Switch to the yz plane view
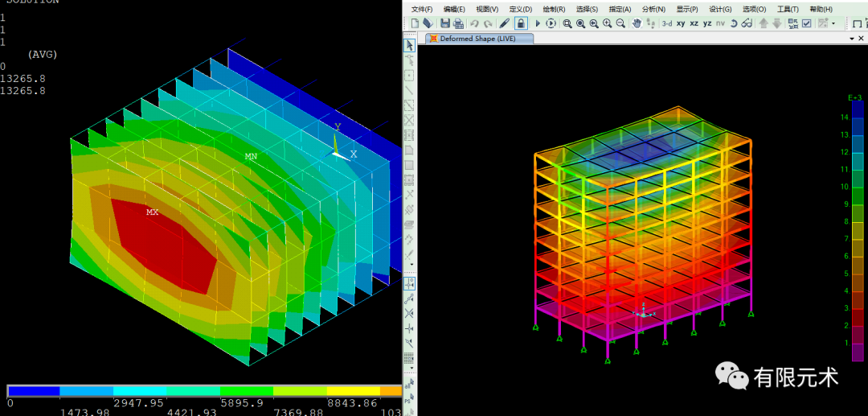Viewport: 868px width, 416px height. pyautogui.click(x=707, y=23)
